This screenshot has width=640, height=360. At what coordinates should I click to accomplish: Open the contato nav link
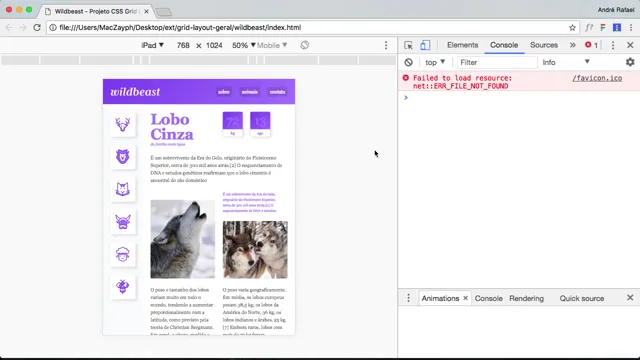pyautogui.click(x=277, y=92)
